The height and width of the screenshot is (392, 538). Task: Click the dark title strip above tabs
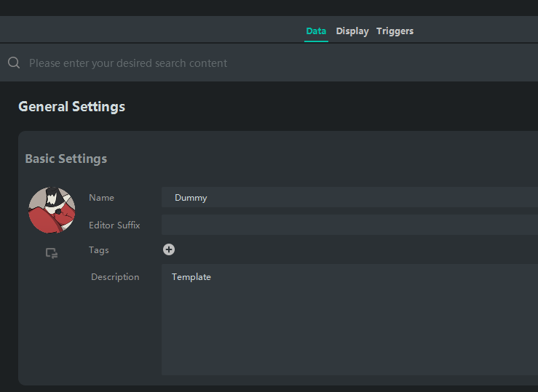pyautogui.click(x=269, y=7)
